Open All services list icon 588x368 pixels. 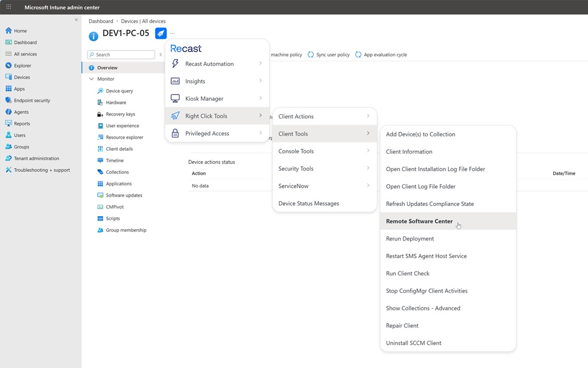[8, 54]
